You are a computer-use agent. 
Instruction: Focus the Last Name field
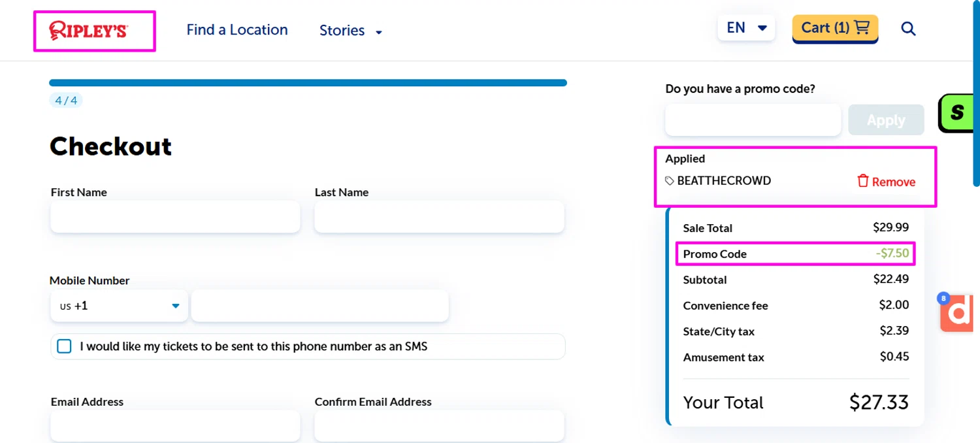439,216
